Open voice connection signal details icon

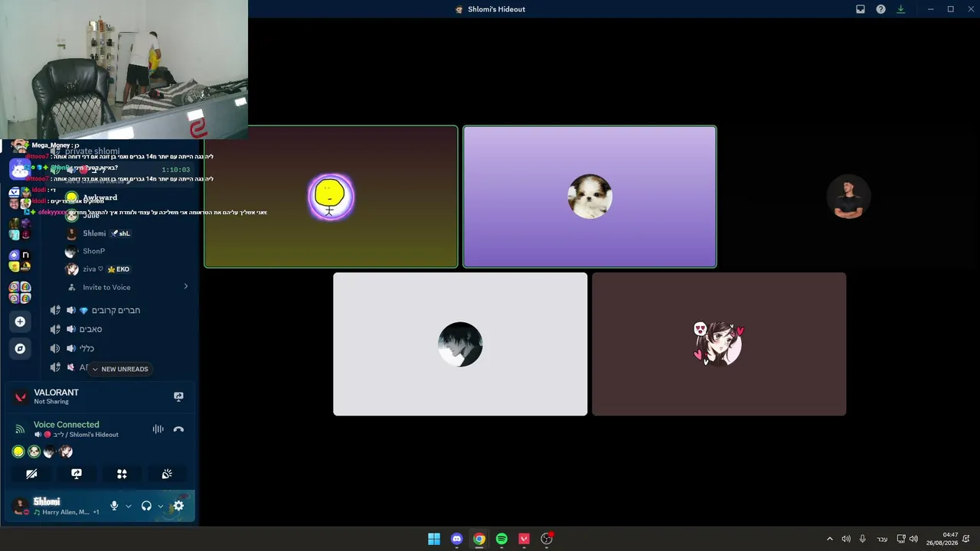20,429
